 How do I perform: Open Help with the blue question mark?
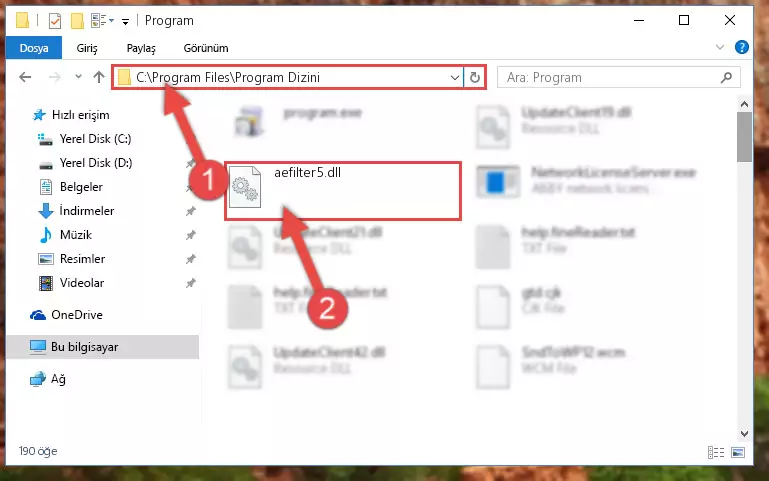pos(742,47)
